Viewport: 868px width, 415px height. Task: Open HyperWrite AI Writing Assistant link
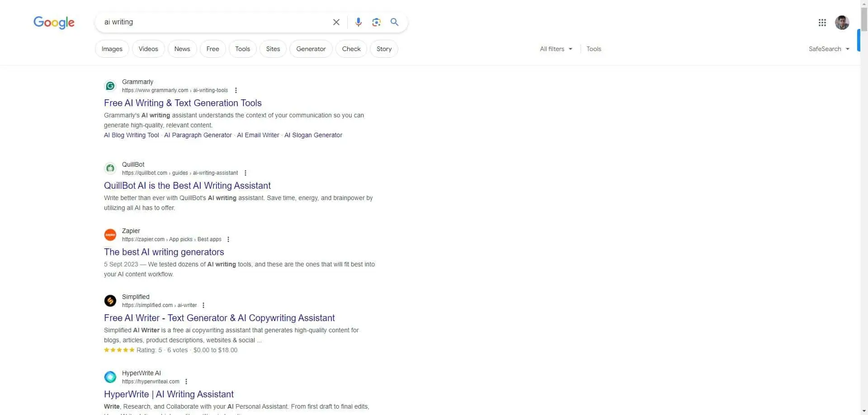pyautogui.click(x=169, y=394)
